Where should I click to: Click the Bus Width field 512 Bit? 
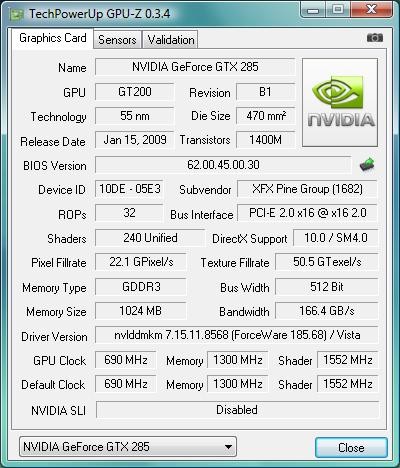click(x=327, y=287)
